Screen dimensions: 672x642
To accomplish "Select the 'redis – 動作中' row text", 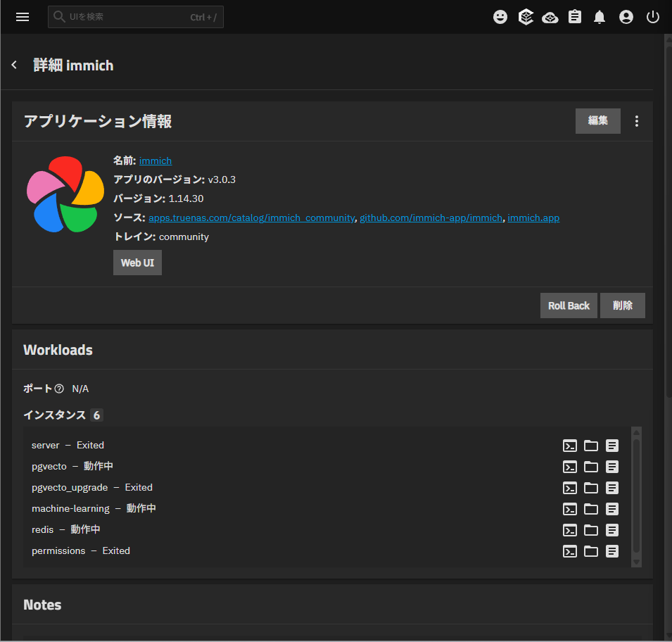I will [65, 529].
